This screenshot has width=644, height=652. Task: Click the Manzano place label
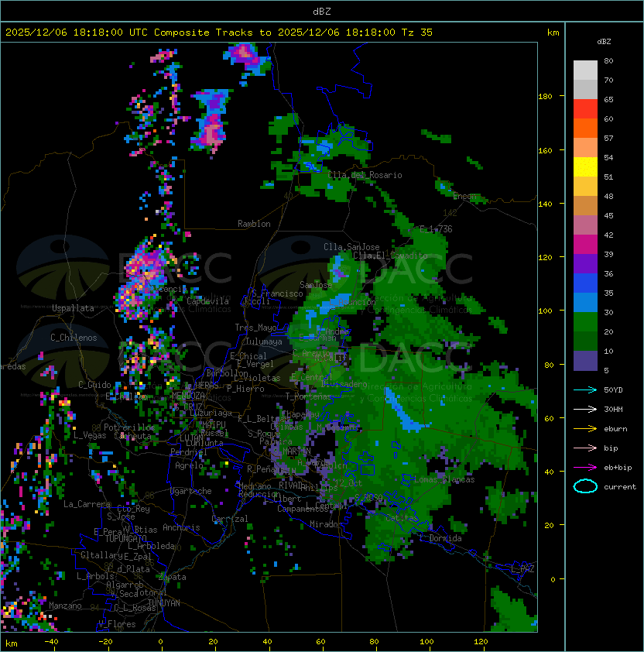tap(65, 606)
